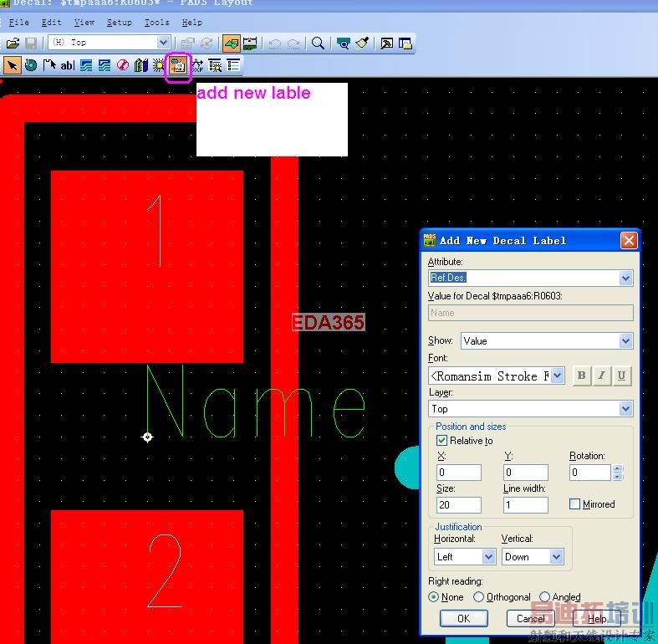Click the Import DXF icon
The height and width of the screenshot is (644, 658).
197,65
